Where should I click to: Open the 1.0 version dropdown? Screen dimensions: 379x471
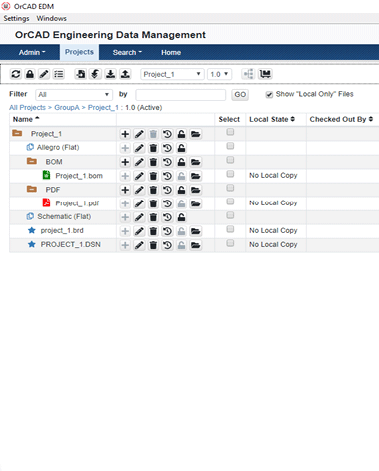coord(219,74)
